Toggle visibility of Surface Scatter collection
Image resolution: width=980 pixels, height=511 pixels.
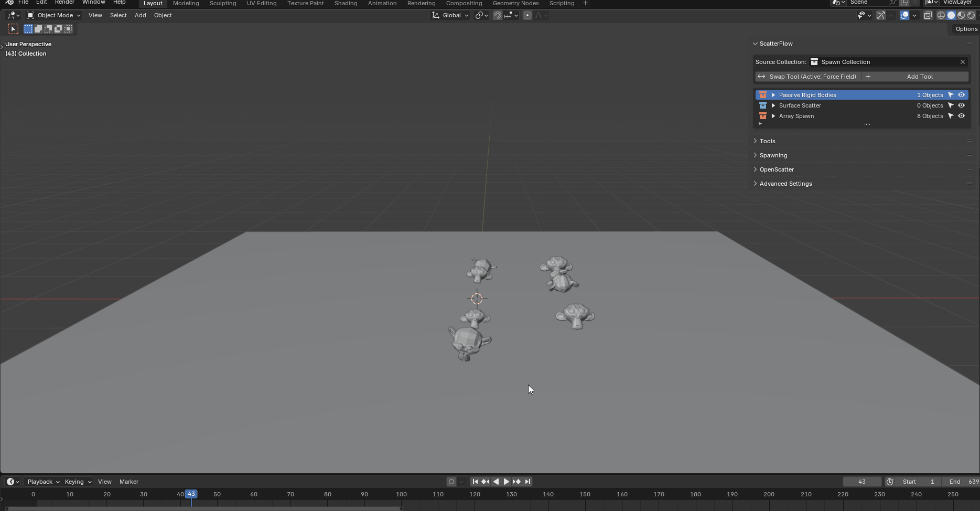tap(961, 105)
